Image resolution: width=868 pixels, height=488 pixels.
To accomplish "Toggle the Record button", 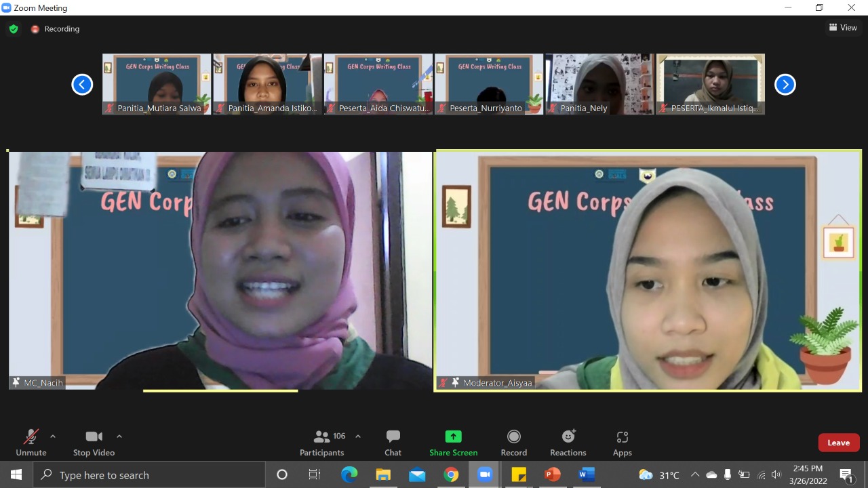I will click(513, 443).
